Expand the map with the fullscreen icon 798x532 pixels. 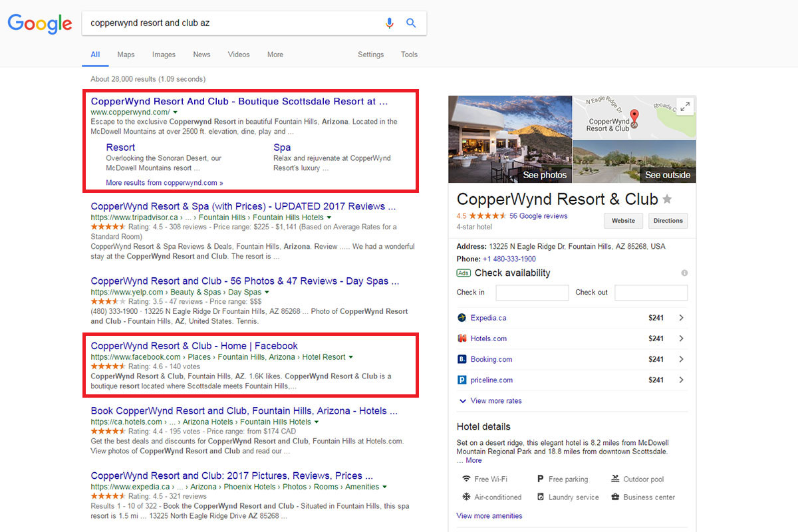(684, 106)
